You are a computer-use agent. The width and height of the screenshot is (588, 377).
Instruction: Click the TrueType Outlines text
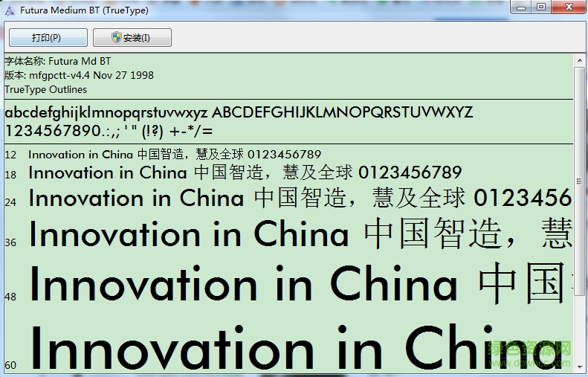pos(46,90)
